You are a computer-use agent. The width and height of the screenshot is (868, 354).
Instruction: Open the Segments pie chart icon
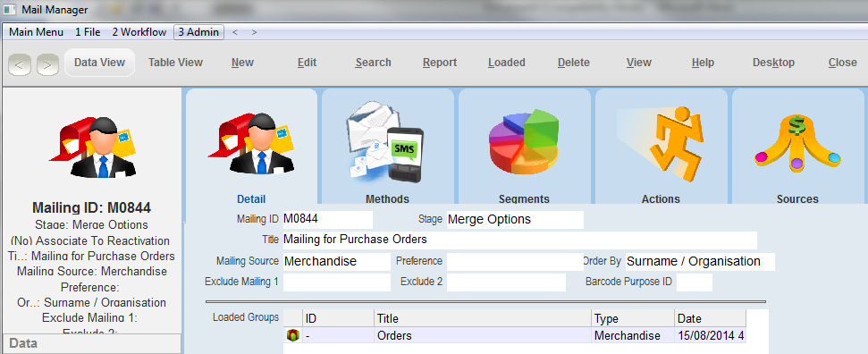pyautogui.click(x=524, y=142)
